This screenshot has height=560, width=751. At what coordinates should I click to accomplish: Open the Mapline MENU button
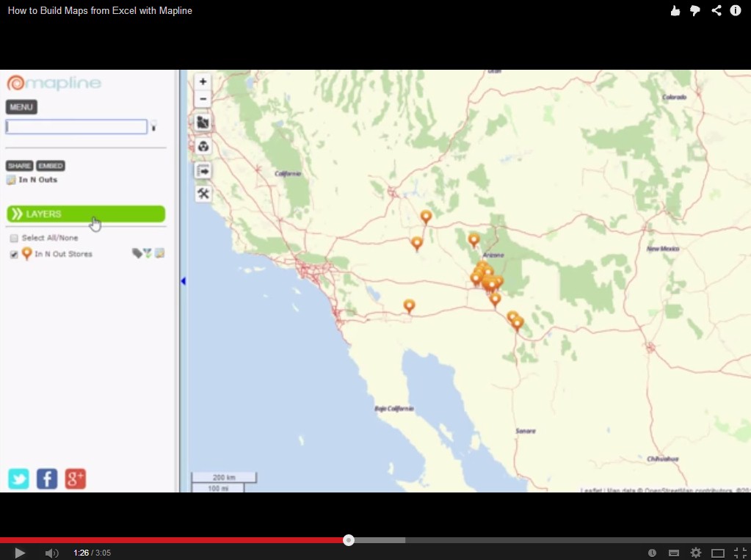click(21, 107)
